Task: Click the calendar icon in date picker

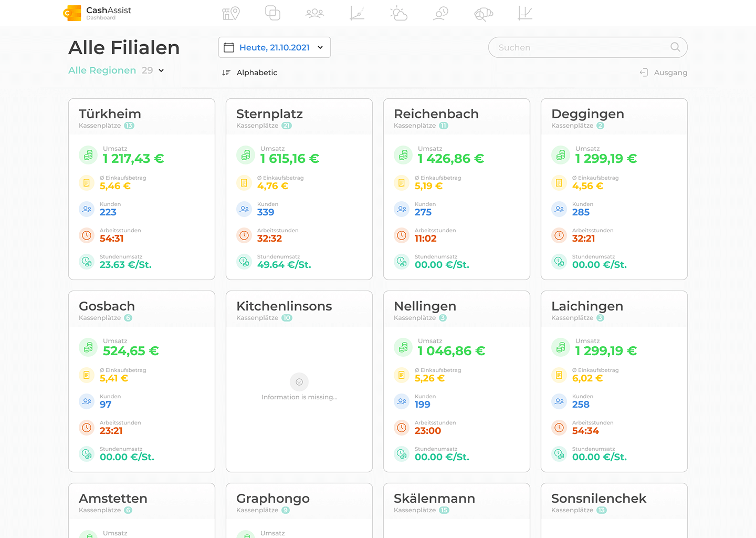Action: [x=229, y=47]
